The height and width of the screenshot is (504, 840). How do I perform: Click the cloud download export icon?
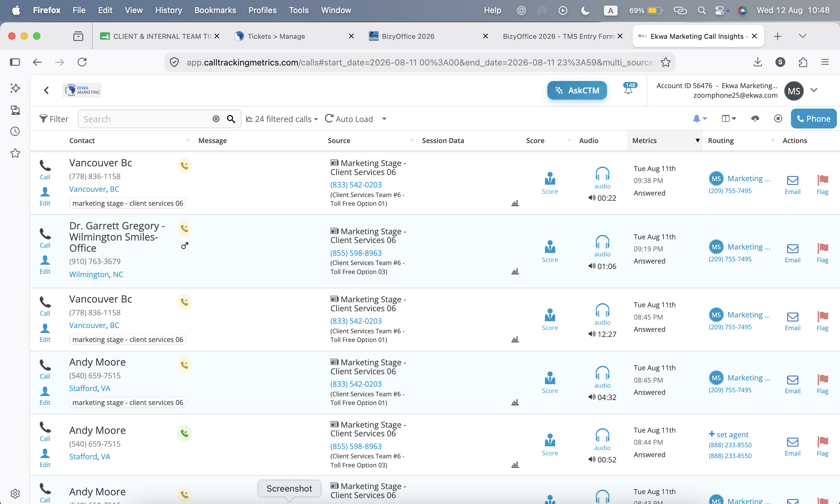(x=755, y=119)
